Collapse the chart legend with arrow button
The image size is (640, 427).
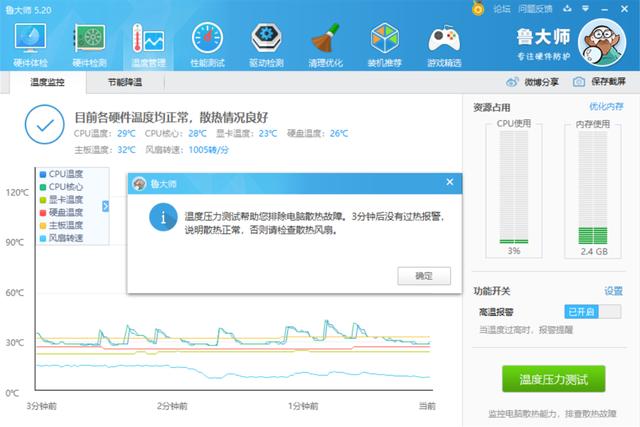(105, 206)
